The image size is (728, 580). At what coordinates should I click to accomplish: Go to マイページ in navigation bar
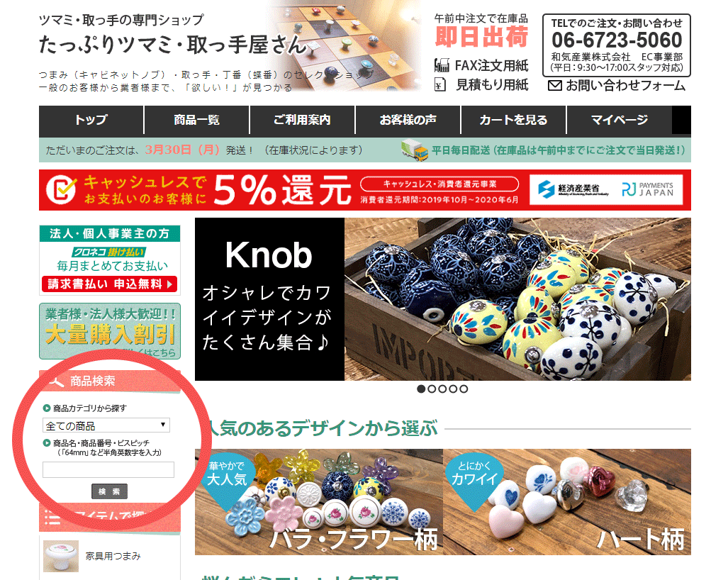(x=620, y=120)
